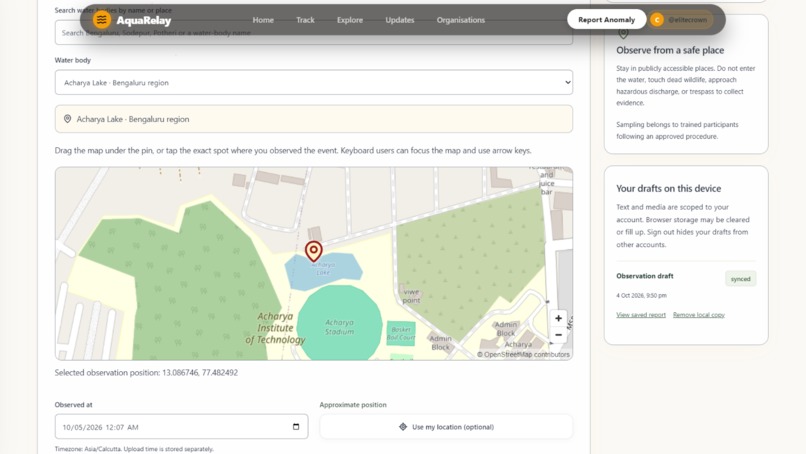The width and height of the screenshot is (806, 454).
Task: Click Acharya Institute of Technology map label
Action: pos(276,328)
